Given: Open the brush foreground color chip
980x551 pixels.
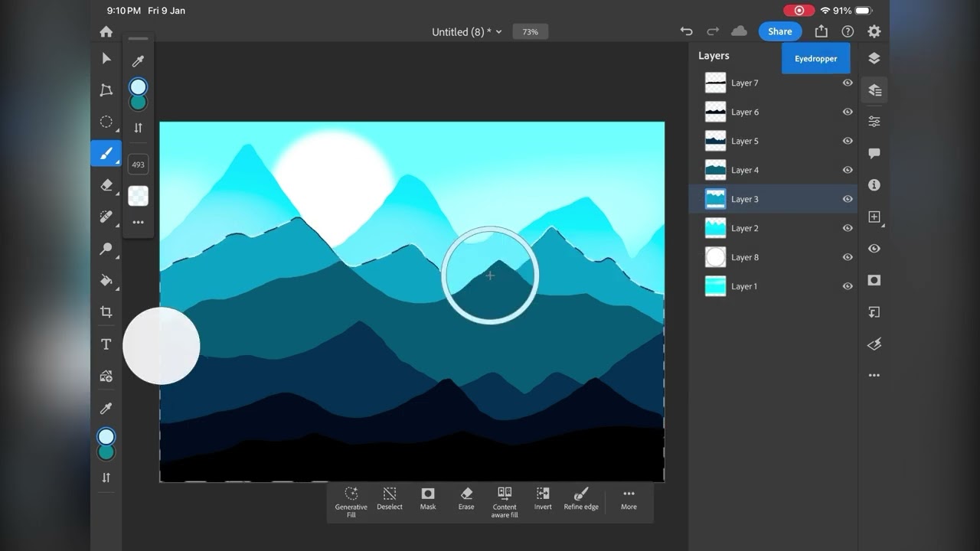Looking at the screenshot, I should (x=139, y=87).
